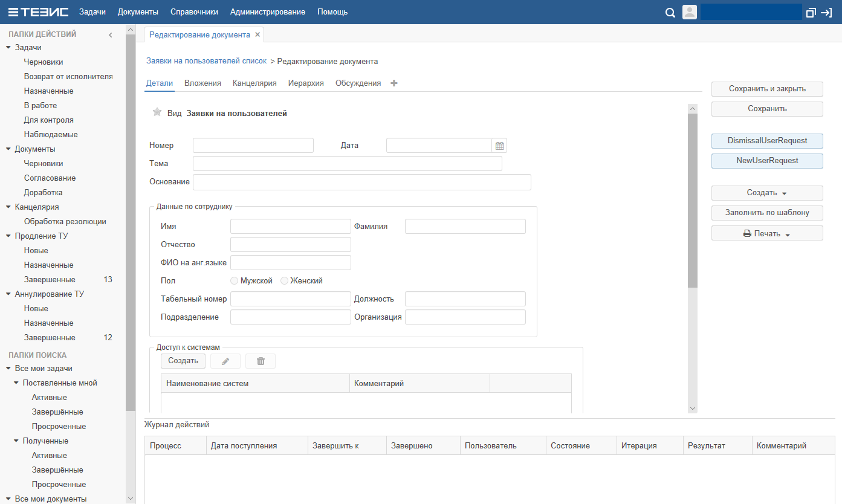Open the Дата calendar picker
The image size is (842, 504).
(x=499, y=146)
